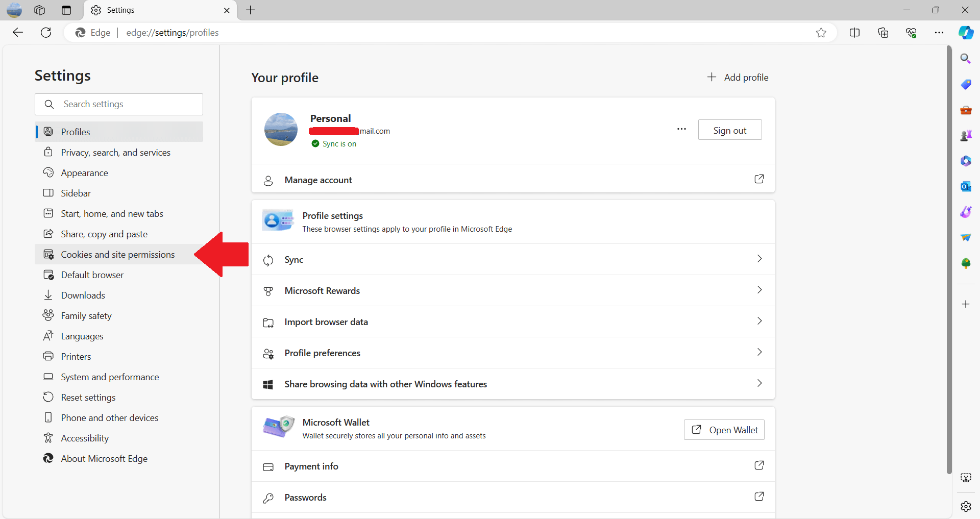Viewport: 980px width, 519px height.
Task: Open Edge Settings and more menu
Action: tap(939, 33)
